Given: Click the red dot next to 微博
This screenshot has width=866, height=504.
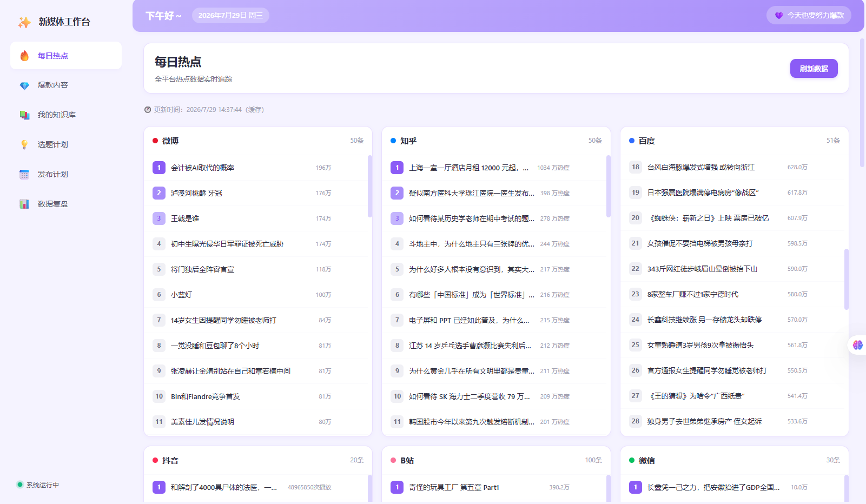Looking at the screenshot, I should [155, 141].
